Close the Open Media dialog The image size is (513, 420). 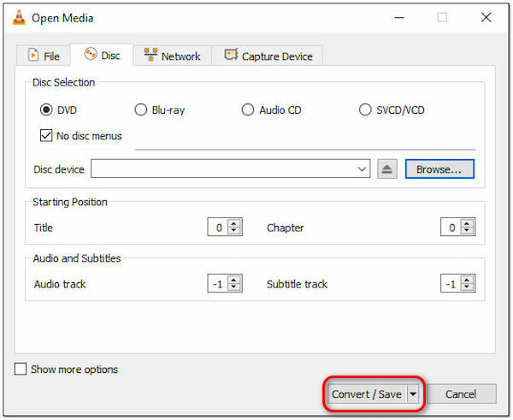(x=486, y=17)
